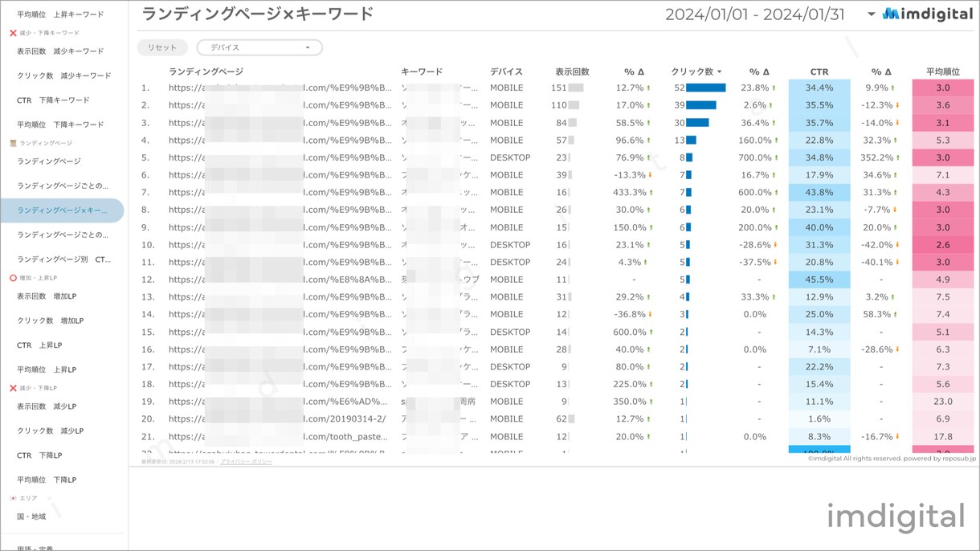The width and height of the screenshot is (980, 551).
Task: Click the 45.5% CTR cell in row 12
Action: [x=819, y=280]
